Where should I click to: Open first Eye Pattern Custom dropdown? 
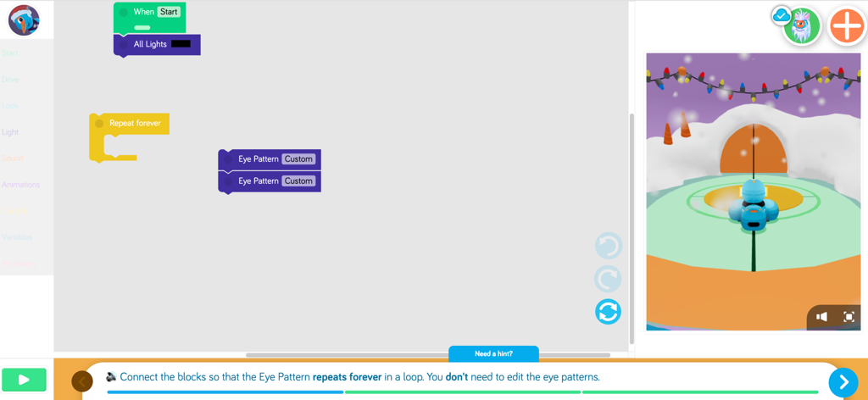tap(298, 159)
